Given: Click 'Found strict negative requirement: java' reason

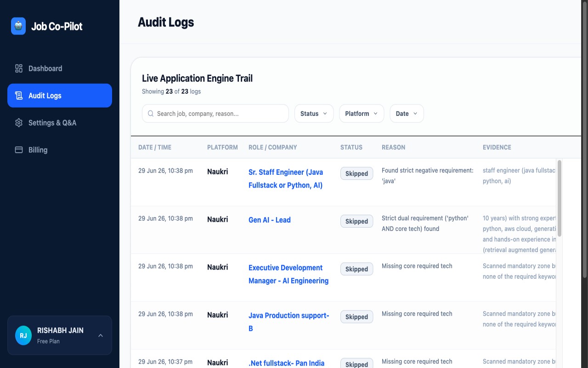Looking at the screenshot, I should click(x=428, y=176).
